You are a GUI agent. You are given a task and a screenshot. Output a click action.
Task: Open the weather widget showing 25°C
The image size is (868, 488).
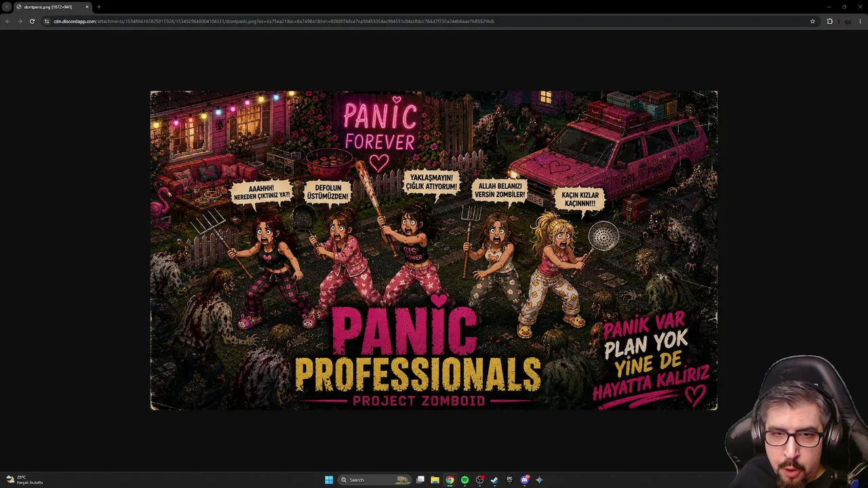tap(24, 480)
